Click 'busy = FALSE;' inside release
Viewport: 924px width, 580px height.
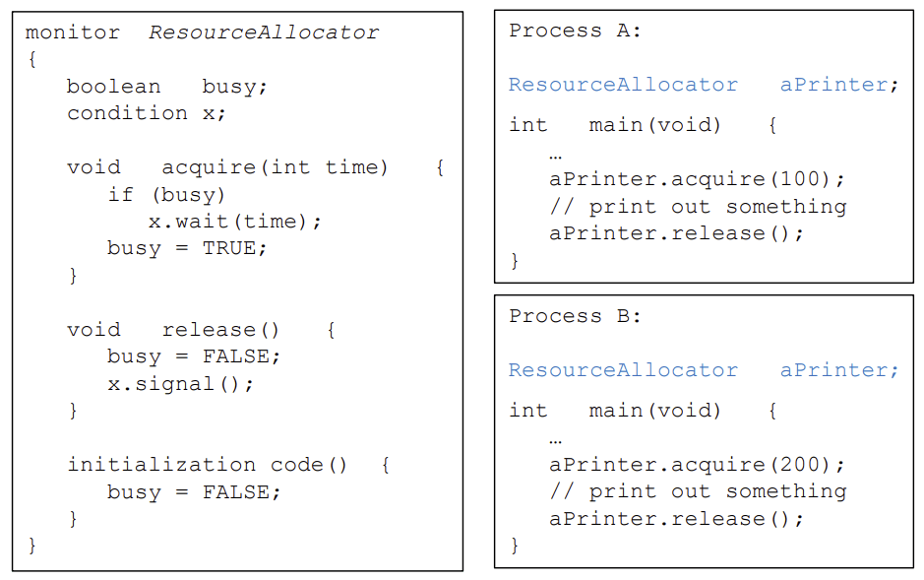[193, 356]
